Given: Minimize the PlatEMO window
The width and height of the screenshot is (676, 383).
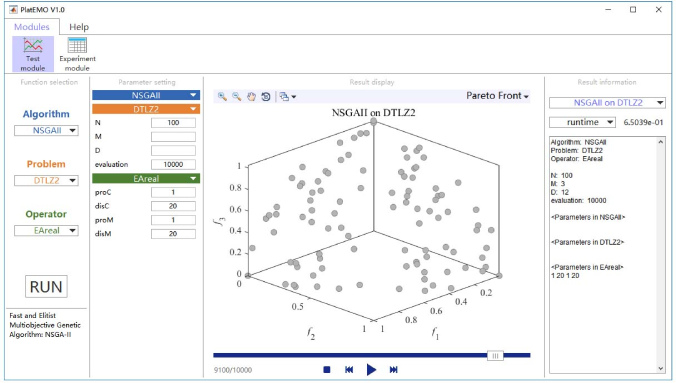Looking at the screenshot, I should click(x=608, y=9).
